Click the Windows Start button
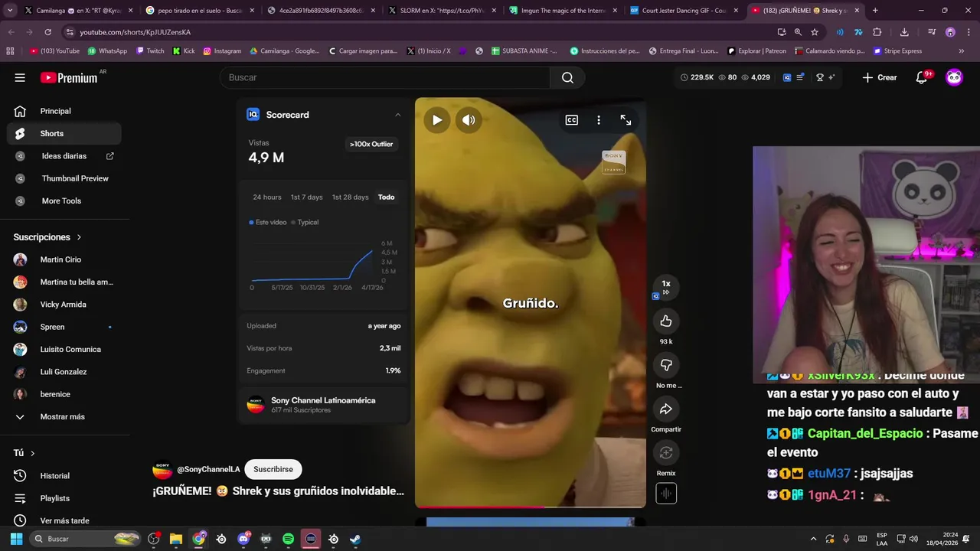The width and height of the screenshot is (980, 551). pyautogui.click(x=16, y=539)
